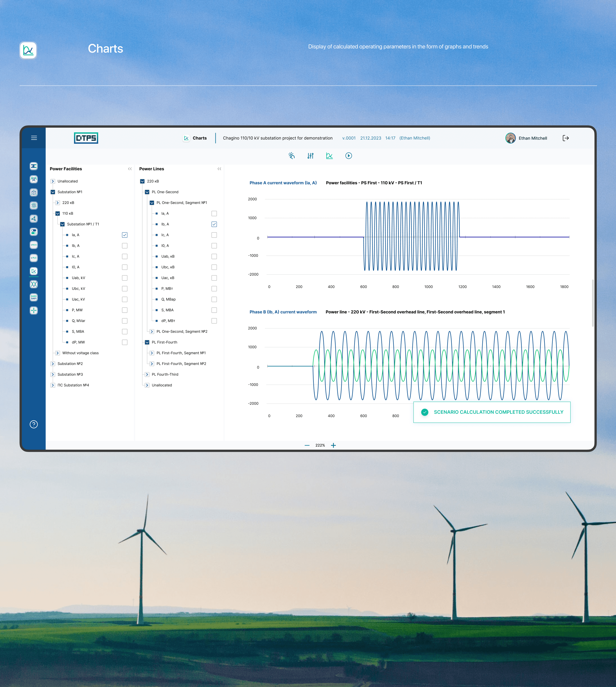Open the SAIDI SAIFI module
Screen dimensions: 616x687
click(34, 297)
